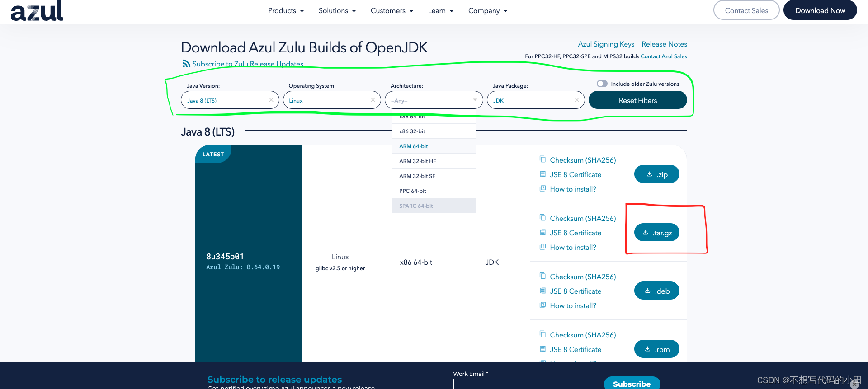Image resolution: width=868 pixels, height=389 pixels.
Task: Expand the Customers menu
Action: click(392, 11)
